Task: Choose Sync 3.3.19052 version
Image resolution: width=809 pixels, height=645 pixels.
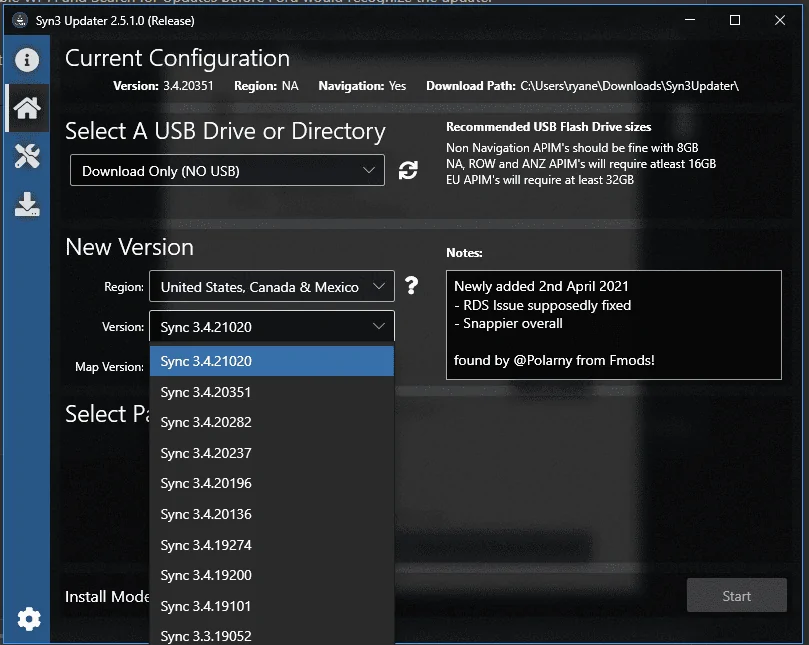Action: (272, 634)
